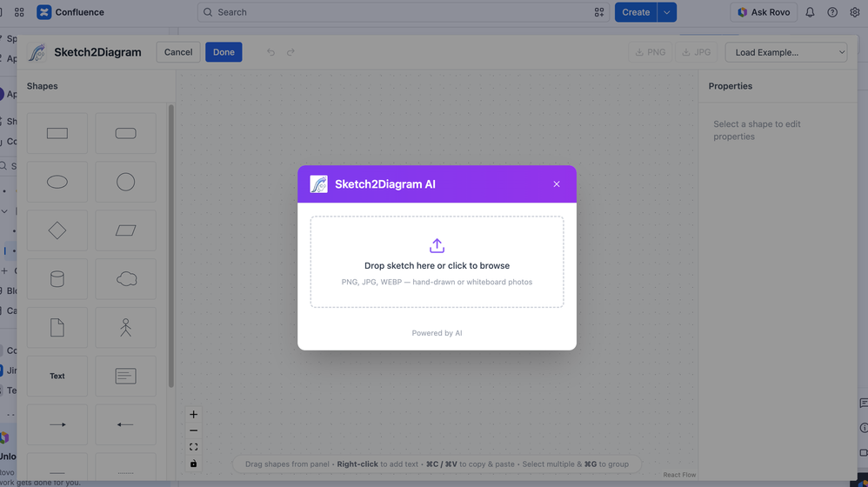868x487 pixels.
Task: Click the drop sketch upload area
Action: click(437, 262)
